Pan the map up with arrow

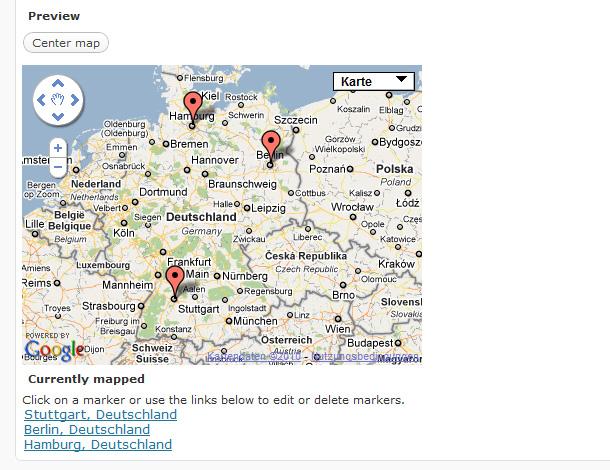(x=58, y=83)
